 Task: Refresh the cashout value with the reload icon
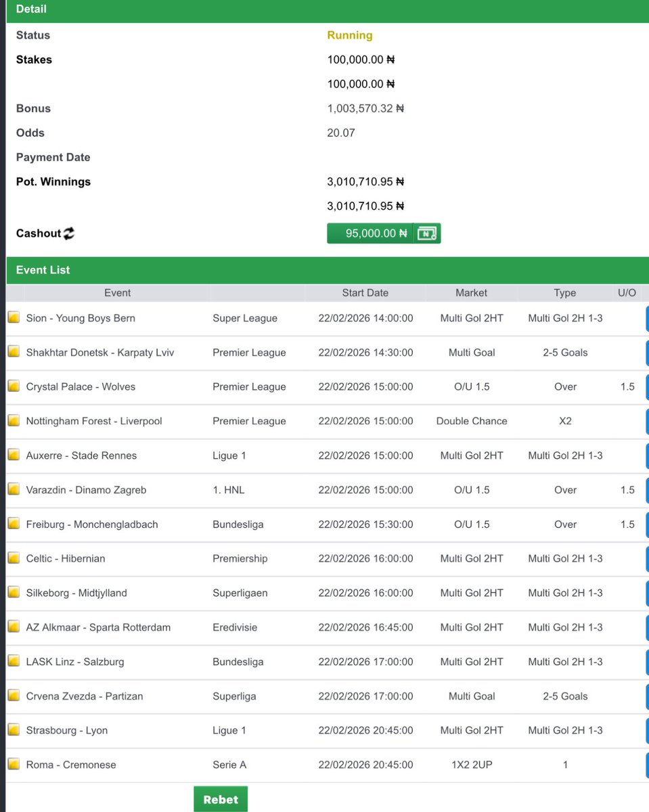(x=68, y=233)
